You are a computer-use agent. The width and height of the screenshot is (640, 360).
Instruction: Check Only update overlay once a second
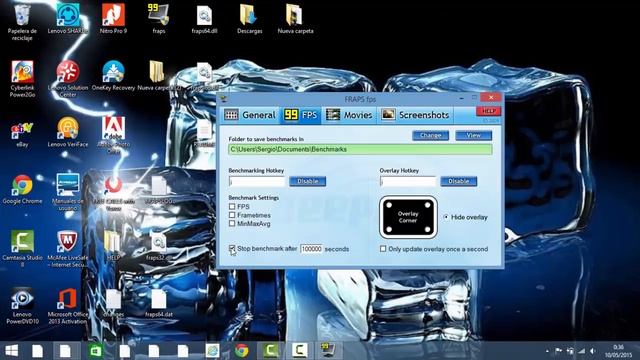(x=383, y=249)
